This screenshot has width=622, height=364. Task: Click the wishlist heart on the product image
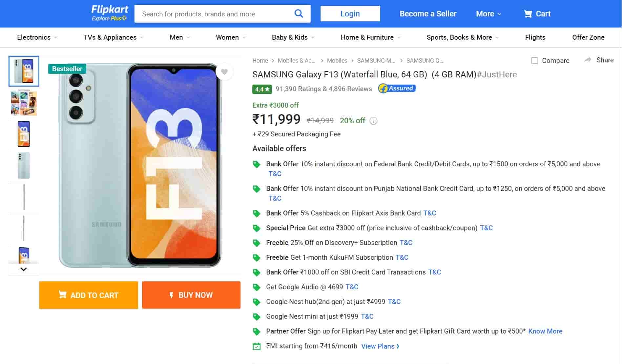tap(224, 71)
